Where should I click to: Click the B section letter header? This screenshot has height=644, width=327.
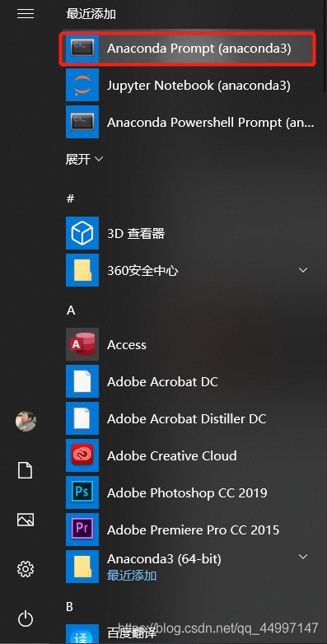(70, 606)
